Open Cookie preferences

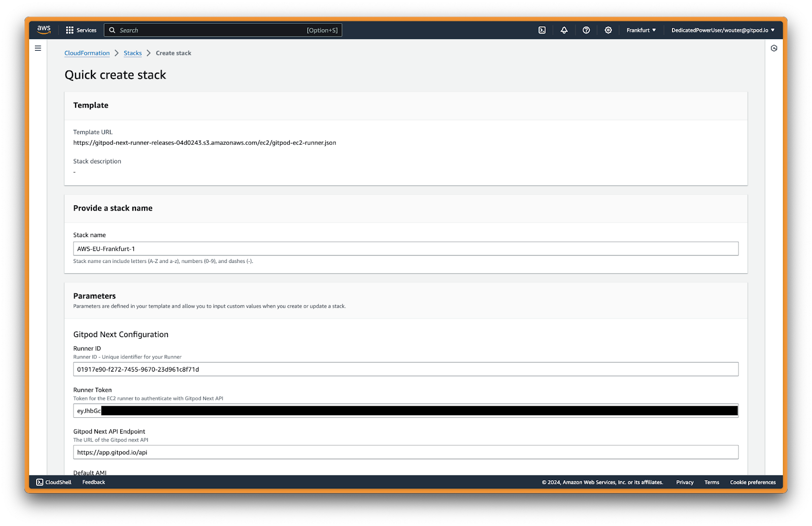(x=753, y=482)
